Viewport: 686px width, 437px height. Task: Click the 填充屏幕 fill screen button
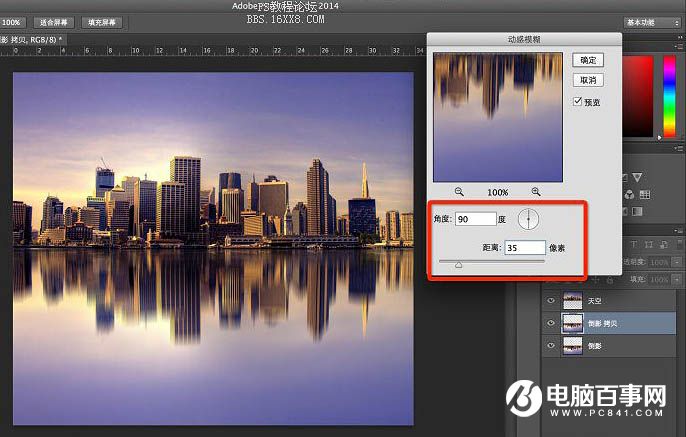pos(102,22)
